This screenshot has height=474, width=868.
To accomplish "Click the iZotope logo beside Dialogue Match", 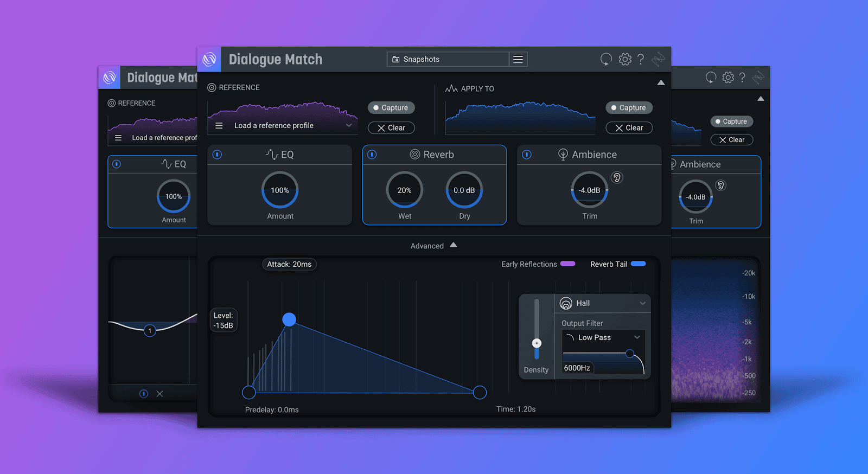I will pos(209,59).
